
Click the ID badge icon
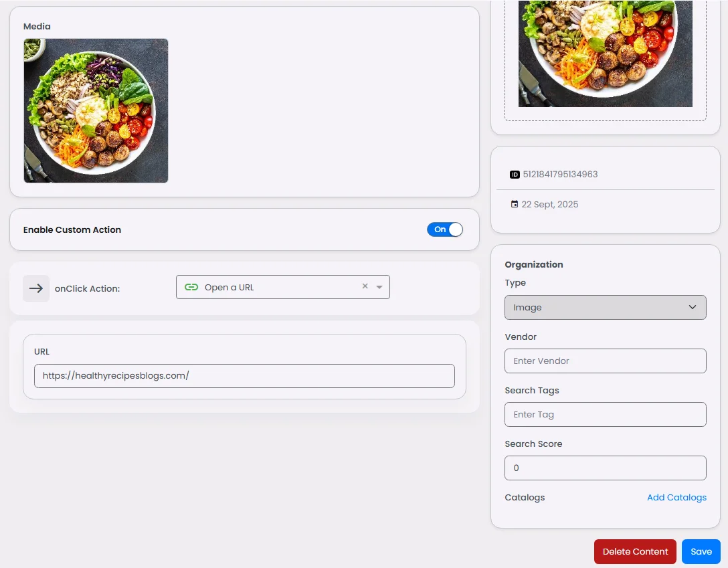click(x=515, y=175)
